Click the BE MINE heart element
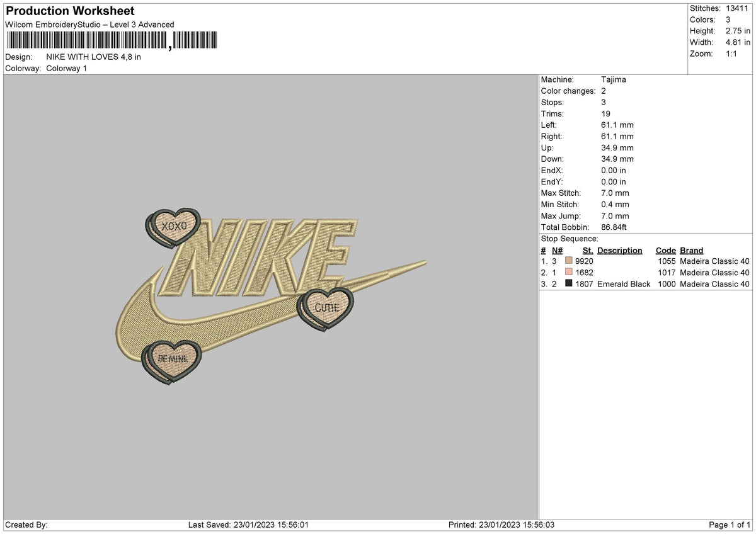This screenshot has width=756, height=534. click(171, 359)
